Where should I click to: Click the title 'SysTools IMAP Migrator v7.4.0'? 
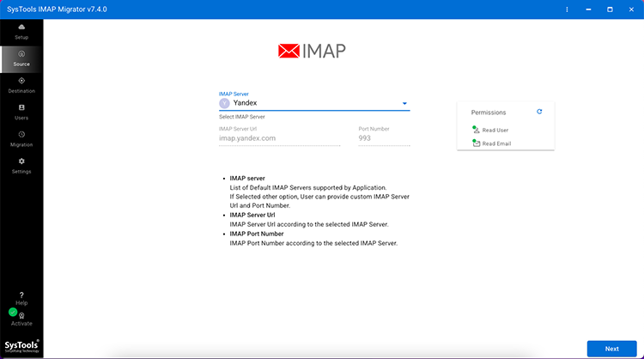57,9
